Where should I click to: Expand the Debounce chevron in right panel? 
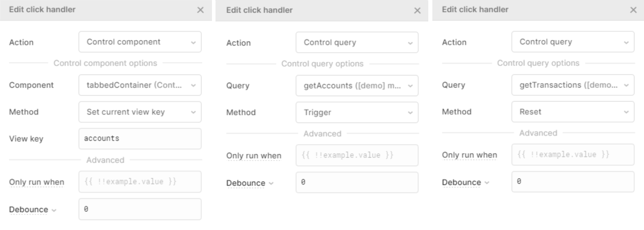coord(487,183)
